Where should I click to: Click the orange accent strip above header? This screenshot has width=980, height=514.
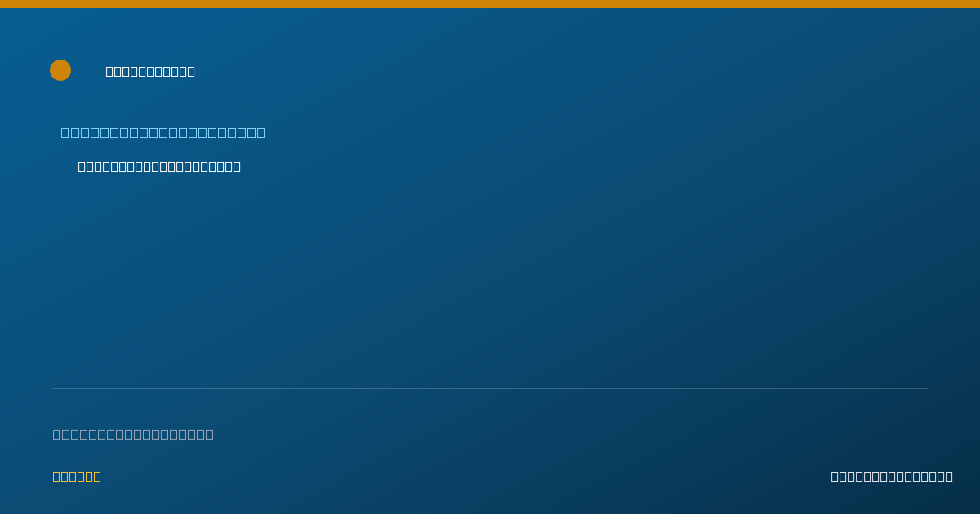tap(490, 4)
